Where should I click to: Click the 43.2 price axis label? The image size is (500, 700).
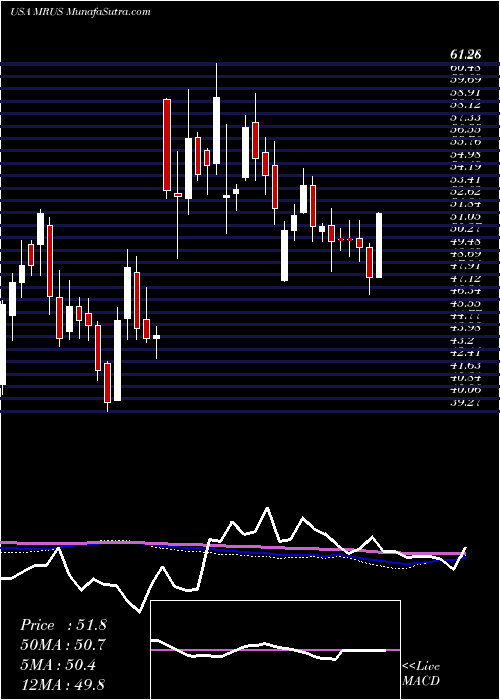click(462, 341)
